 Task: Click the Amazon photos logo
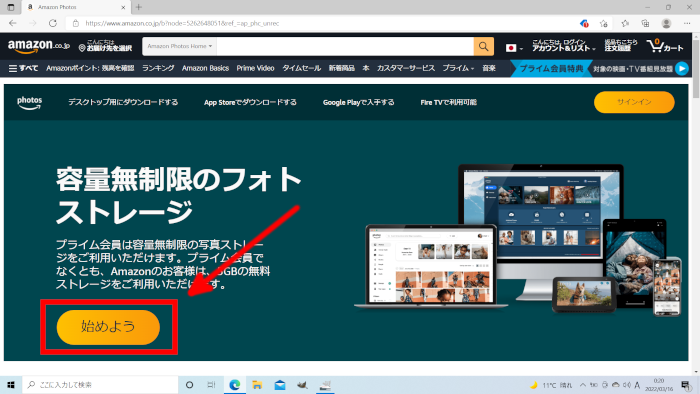pos(29,103)
